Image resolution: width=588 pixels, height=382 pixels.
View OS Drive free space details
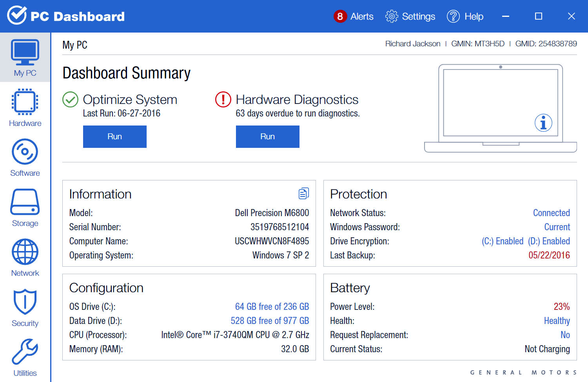tap(272, 306)
